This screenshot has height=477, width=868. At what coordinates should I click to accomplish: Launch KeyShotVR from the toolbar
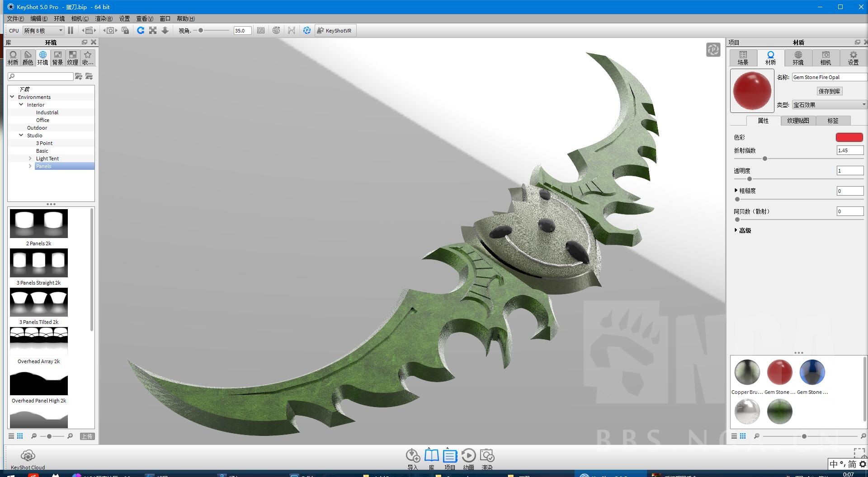click(335, 30)
